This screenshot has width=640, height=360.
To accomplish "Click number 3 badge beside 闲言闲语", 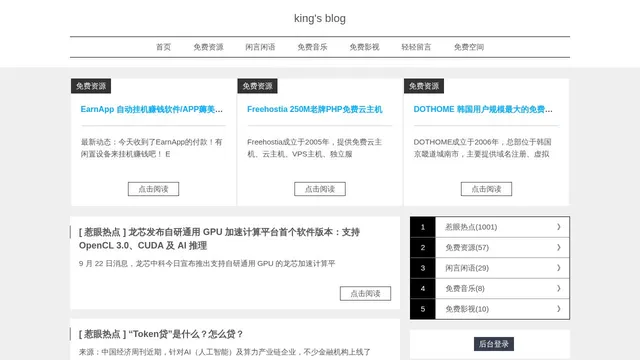I will (x=423, y=268).
